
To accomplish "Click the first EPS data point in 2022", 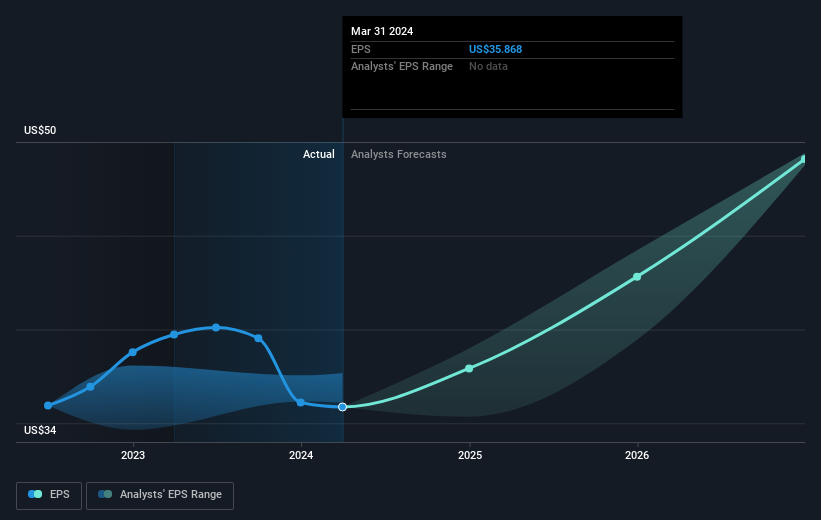I will (48, 405).
